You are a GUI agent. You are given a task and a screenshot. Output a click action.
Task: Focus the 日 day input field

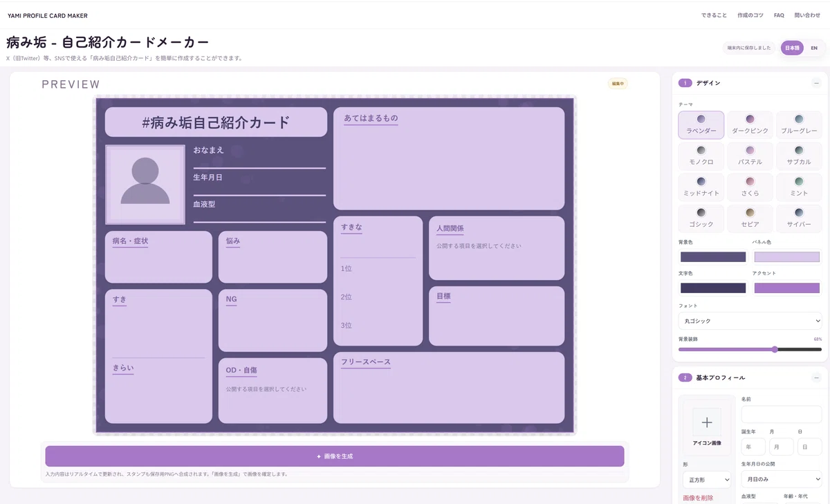pyautogui.click(x=810, y=447)
